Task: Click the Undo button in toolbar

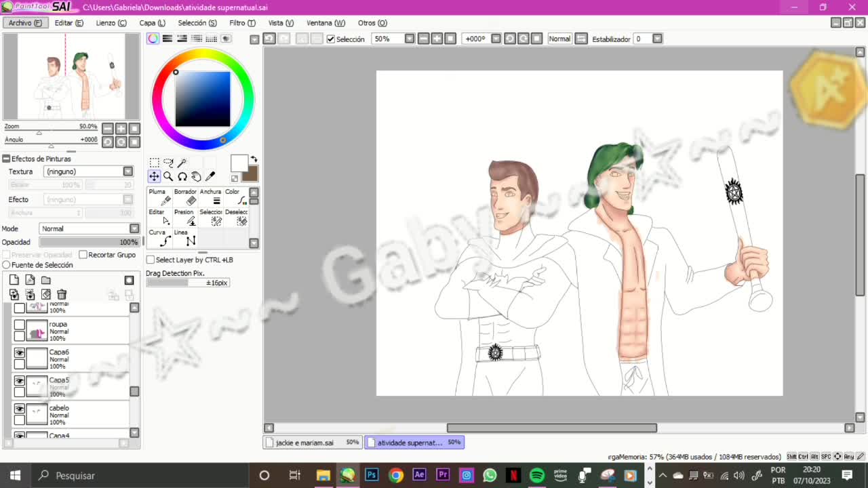Action: click(x=269, y=39)
